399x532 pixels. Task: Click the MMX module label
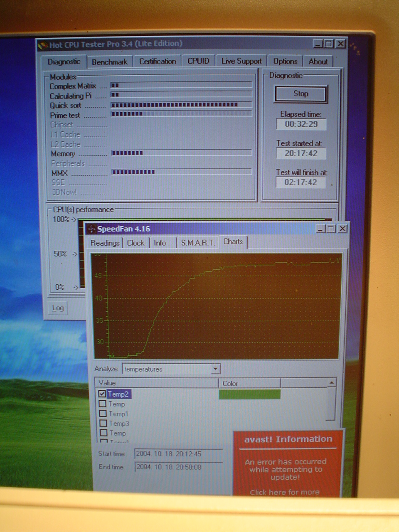pos(59,173)
